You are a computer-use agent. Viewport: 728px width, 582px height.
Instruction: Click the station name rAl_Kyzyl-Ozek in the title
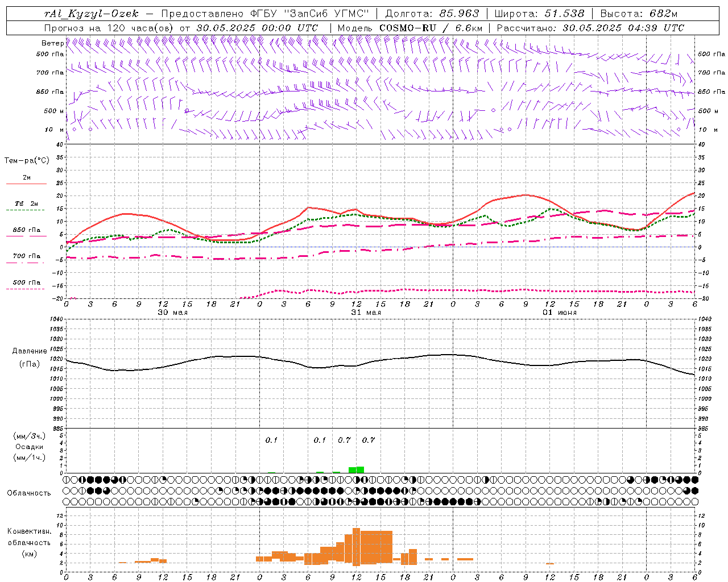coord(91,14)
